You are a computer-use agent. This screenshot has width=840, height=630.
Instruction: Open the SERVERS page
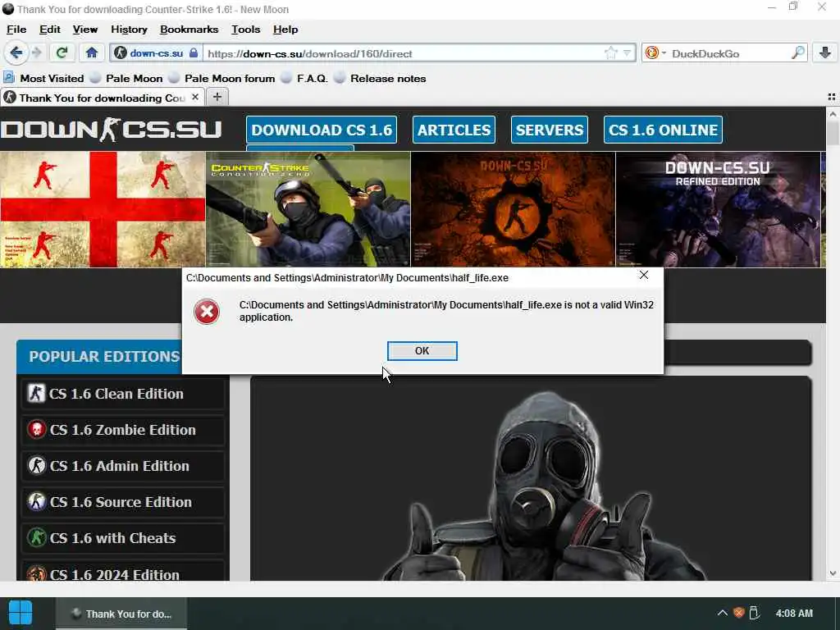549,130
